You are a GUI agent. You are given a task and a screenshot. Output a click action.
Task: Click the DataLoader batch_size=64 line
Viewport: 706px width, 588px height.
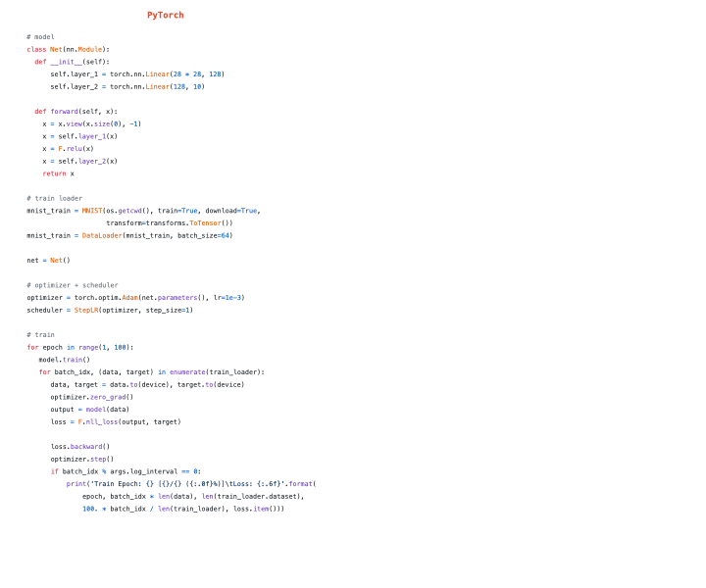tap(129, 235)
